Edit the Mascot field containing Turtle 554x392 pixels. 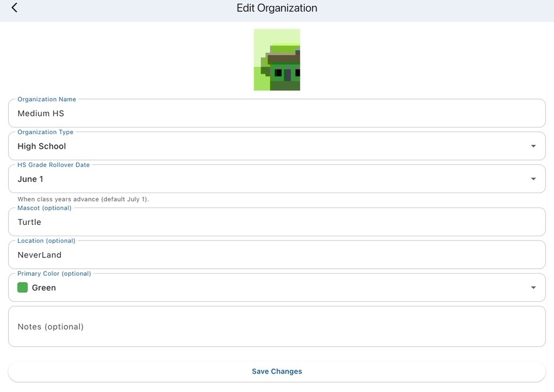tap(277, 222)
